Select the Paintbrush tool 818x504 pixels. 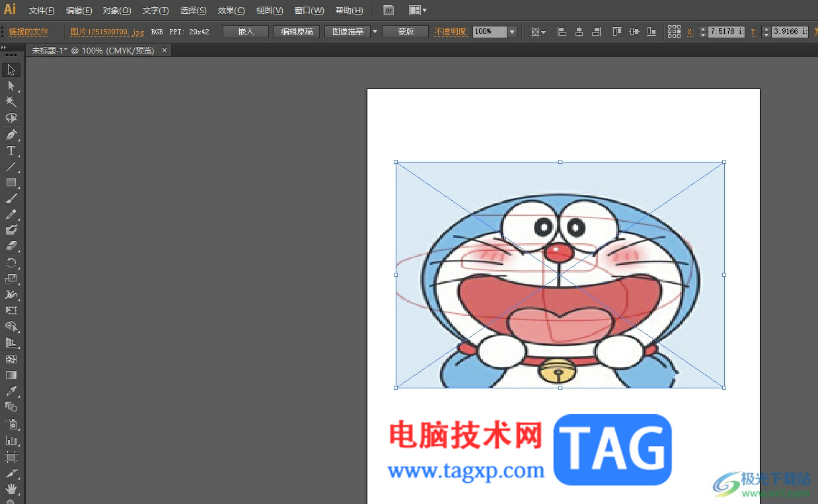pyautogui.click(x=11, y=198)
